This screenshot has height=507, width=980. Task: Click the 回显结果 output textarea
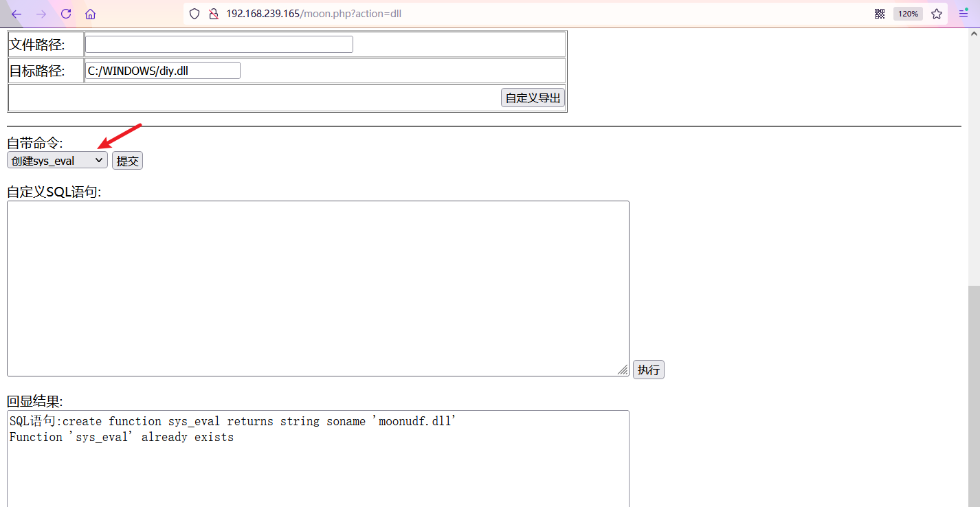(318, 458)
